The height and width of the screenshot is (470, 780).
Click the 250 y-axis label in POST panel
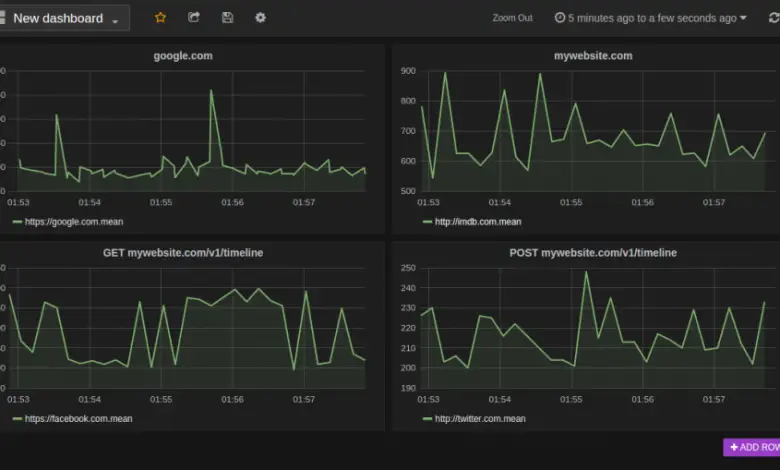point(408,268)
